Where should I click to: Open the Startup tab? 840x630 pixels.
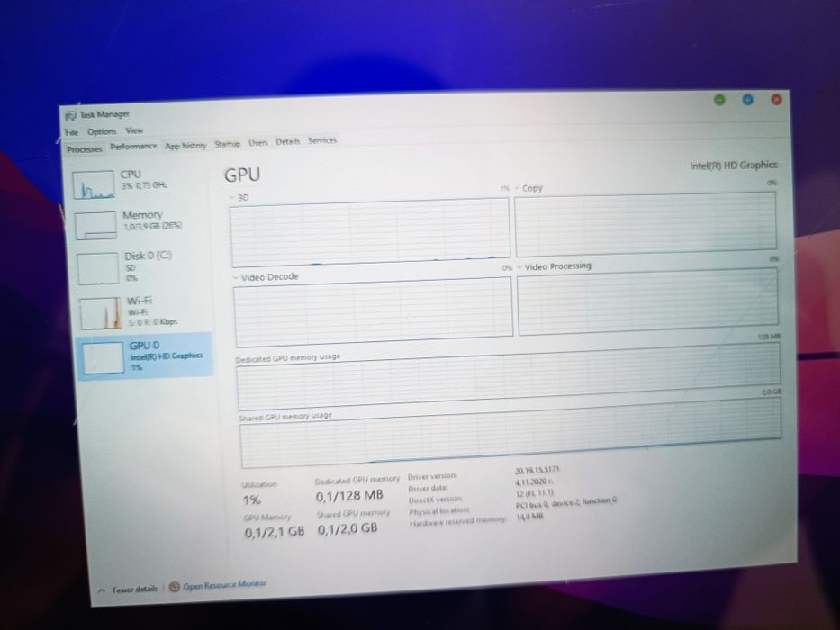click(x=227, y=144)
